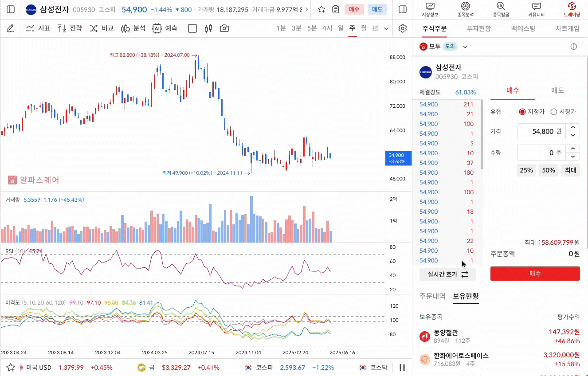
Task: Switch to the 투자현황 tab
Action: point(479,28)
